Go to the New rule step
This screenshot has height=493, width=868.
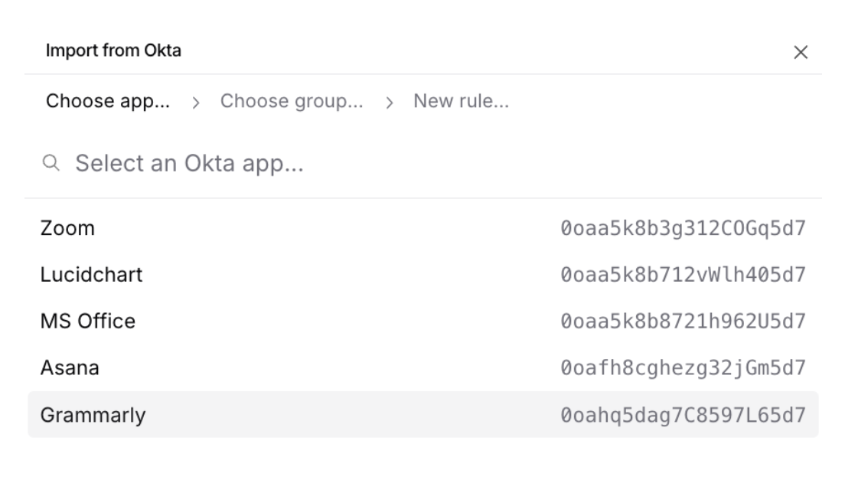461,101
